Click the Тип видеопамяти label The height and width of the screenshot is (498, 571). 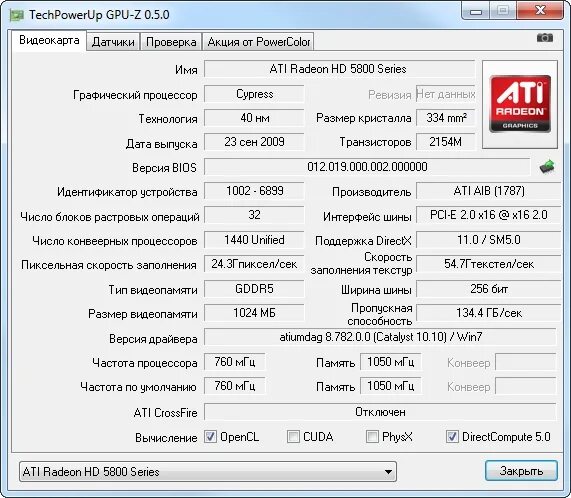[153, 290]
